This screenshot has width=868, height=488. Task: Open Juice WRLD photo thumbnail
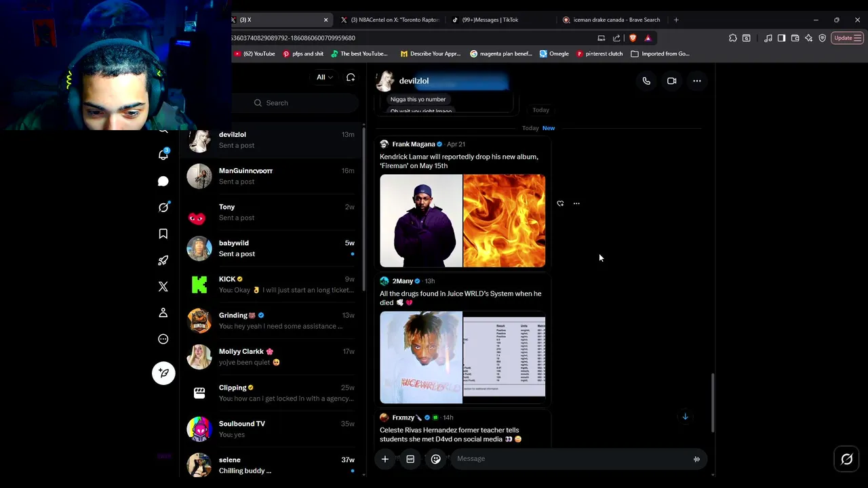coord(421,358)
